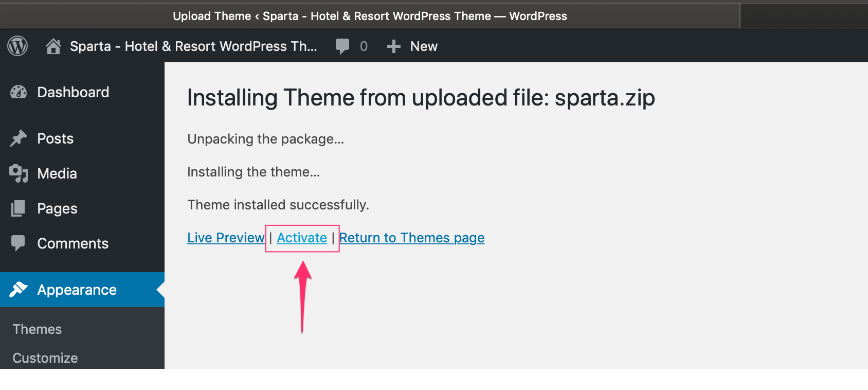
Task: Open the WordPress logo menu
Action: tap(17, 46)
